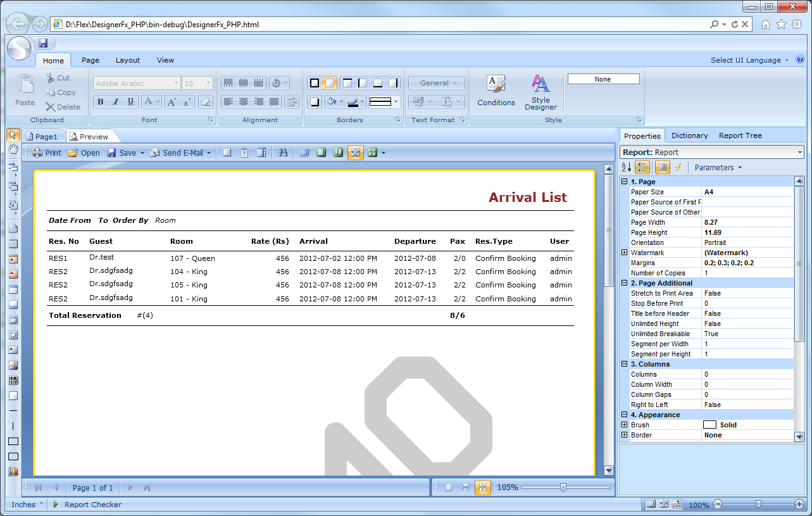Zoom out with the minus button in the status bar
This screenshot has width=812, height=516.
(x=718, y=505)
